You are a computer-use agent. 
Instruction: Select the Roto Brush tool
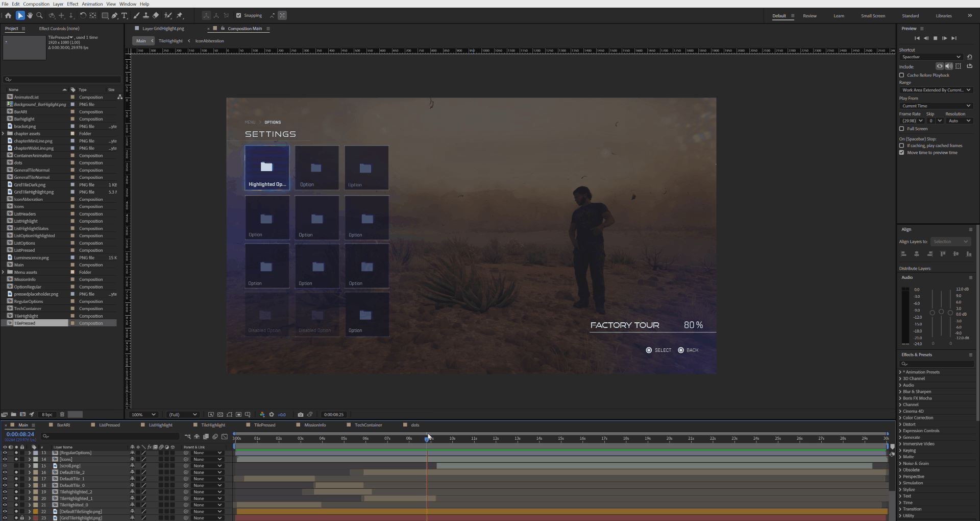pos(168,15)
